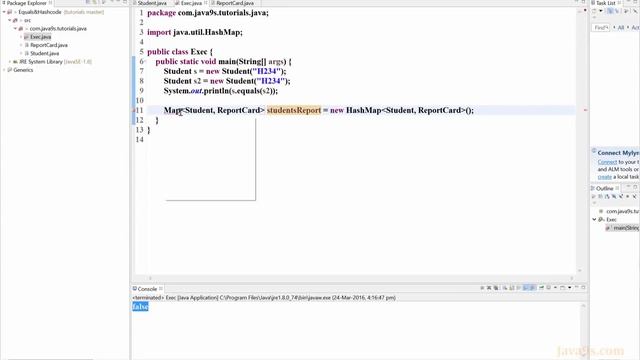Screen dimensions: 640x360
Task: Collapse the src folder node
Action: tap(10, 20)
